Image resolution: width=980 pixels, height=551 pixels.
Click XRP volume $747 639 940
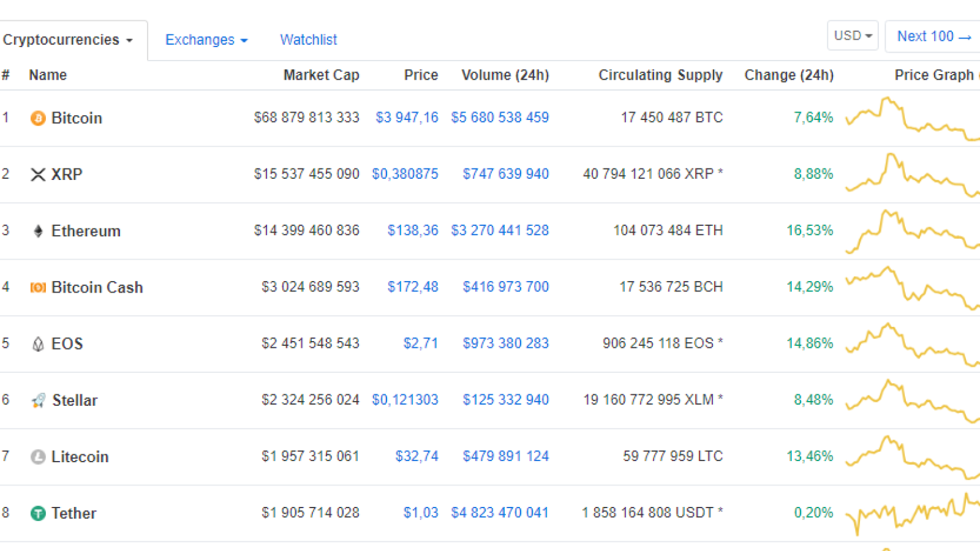pyautogui.click(x=506, y=174)
